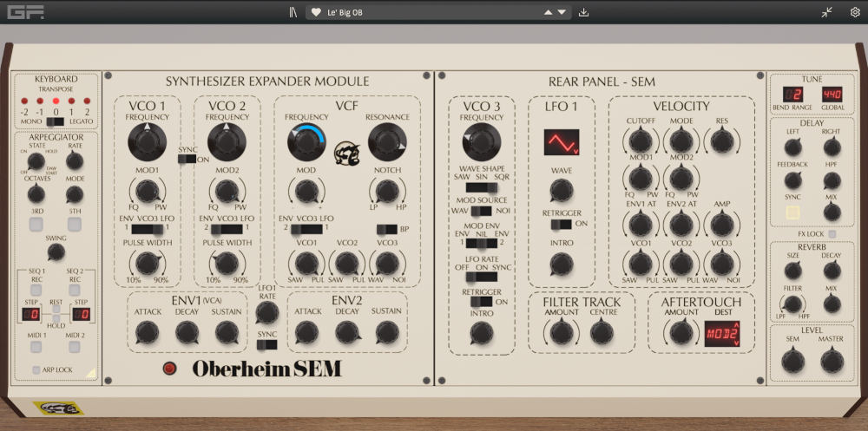The width and height of the screenshot is (868, 431).
Task: Click the AFTERTOUCH AMOUNT knob
Action: tap(681, 332)
